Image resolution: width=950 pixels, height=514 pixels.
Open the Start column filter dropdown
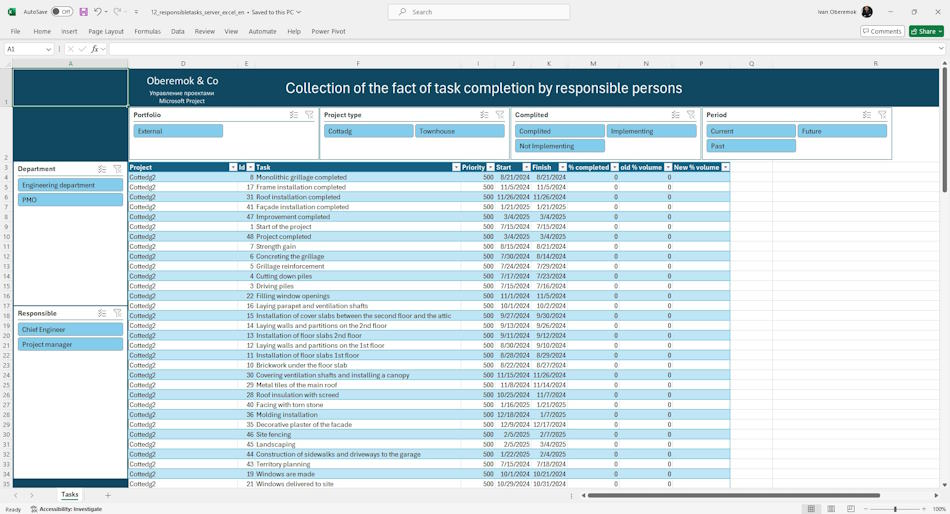(x=526, y=167)
